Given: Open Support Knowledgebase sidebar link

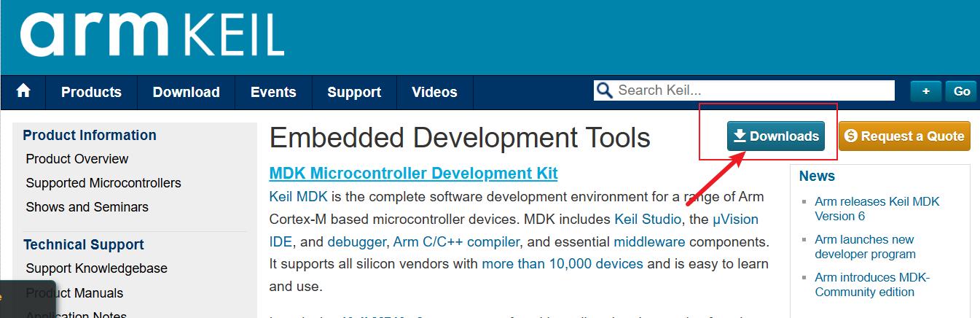Looking at the screenshot, I should coord(97,268).
